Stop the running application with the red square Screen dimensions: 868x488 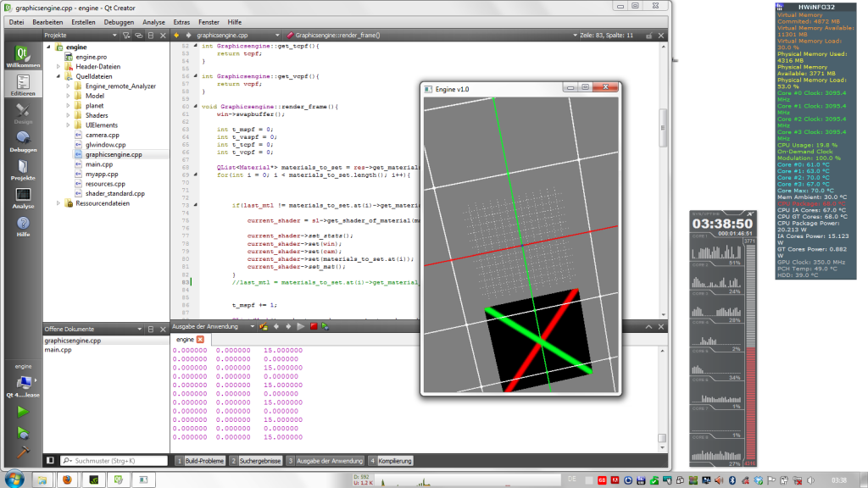pyautogui.click(x=314, y=326)
